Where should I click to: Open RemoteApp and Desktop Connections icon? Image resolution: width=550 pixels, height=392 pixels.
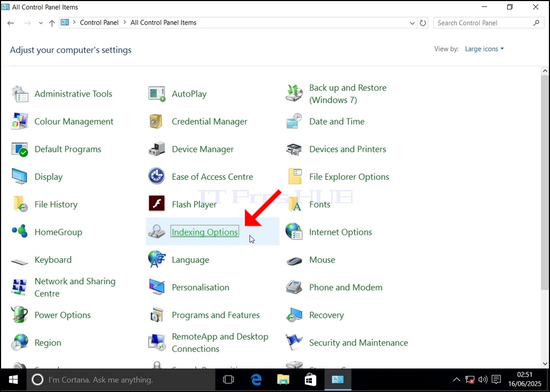pos(157,342)
